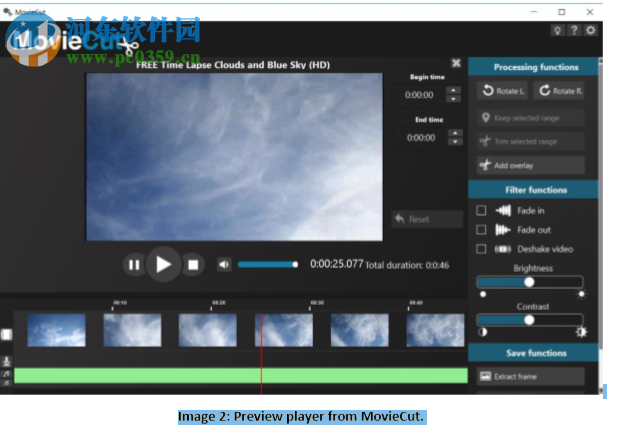Click the 00:10 timeline marker
Image resolution: width=620 pixels, height=431 pixels.
coord(120,302)
